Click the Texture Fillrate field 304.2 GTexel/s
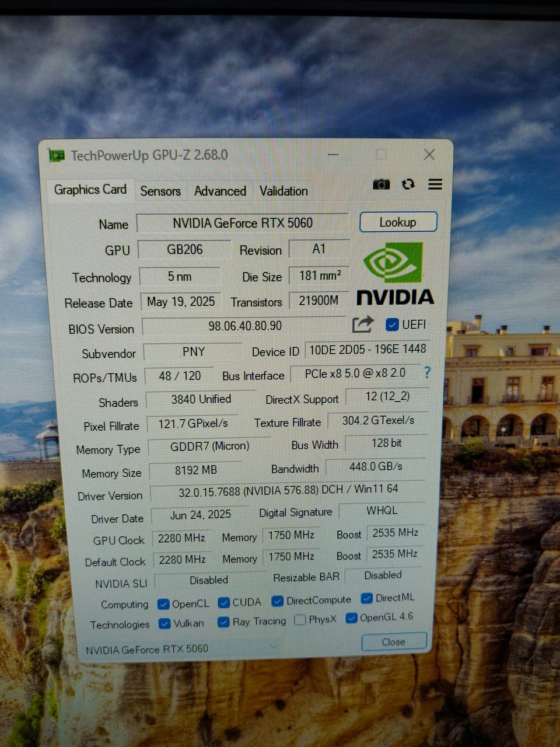The width and height of the screenshot is (560, 747). point(378,421)
